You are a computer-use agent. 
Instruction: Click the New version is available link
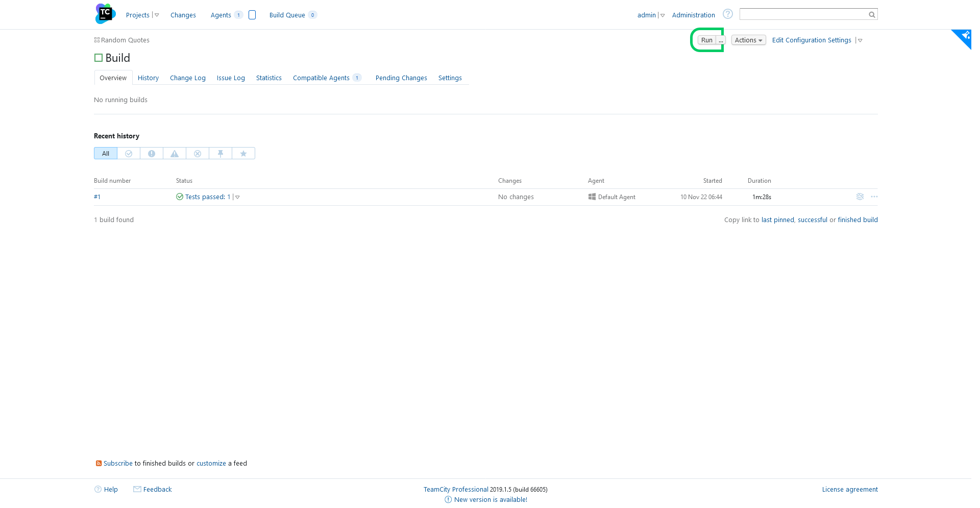coord(491,499)
